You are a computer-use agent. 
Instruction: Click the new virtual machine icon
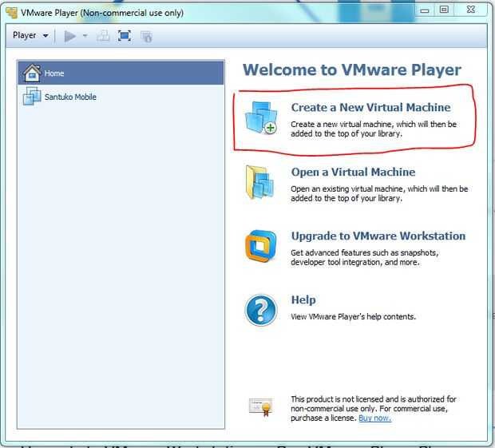pos(261,117)
